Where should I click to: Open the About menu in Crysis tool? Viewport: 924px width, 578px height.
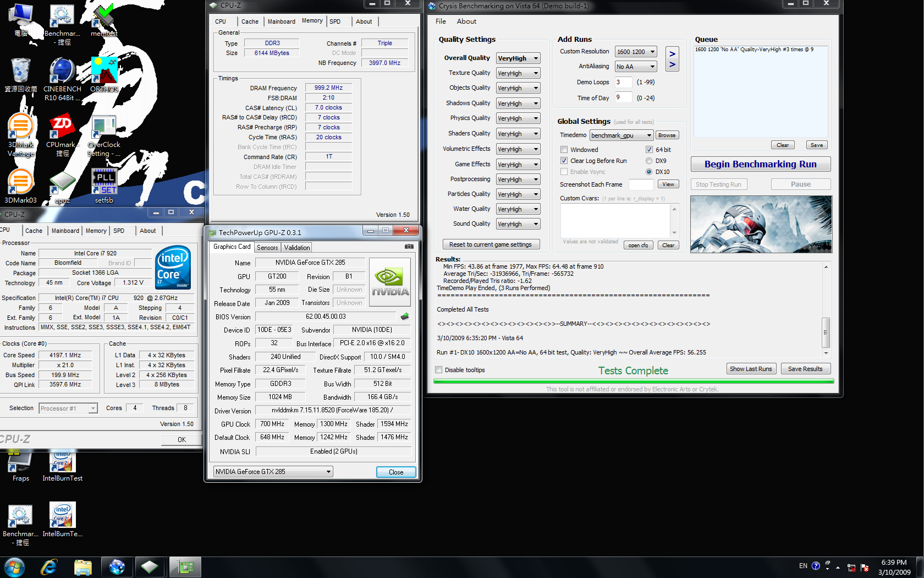466,21
